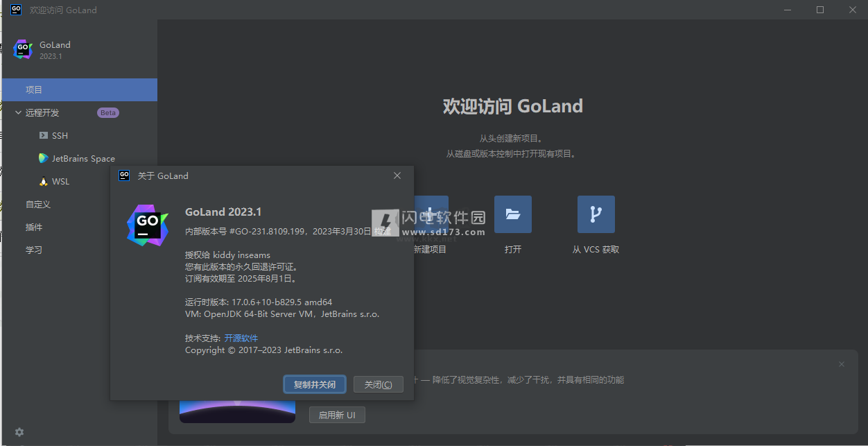This screenshot has height=446, width=868.
Task: Click the Beta badge next to 远程开发
Action: point(107,112)
